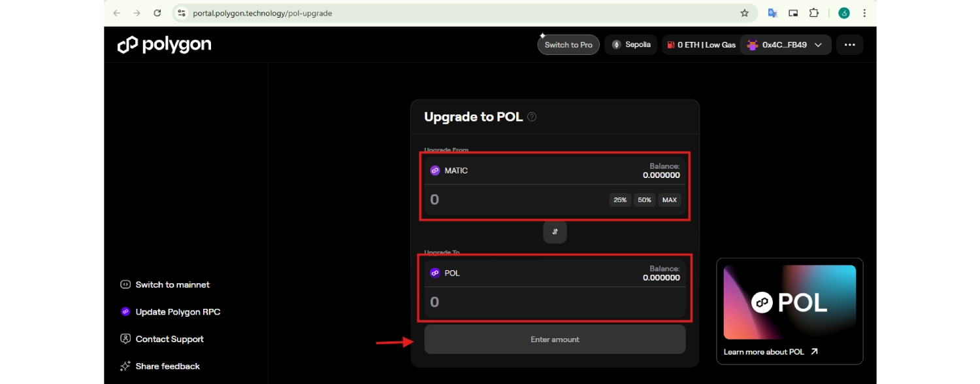Open the browser extensions puzzle icon
980x384 pixels.
point(814,13)
